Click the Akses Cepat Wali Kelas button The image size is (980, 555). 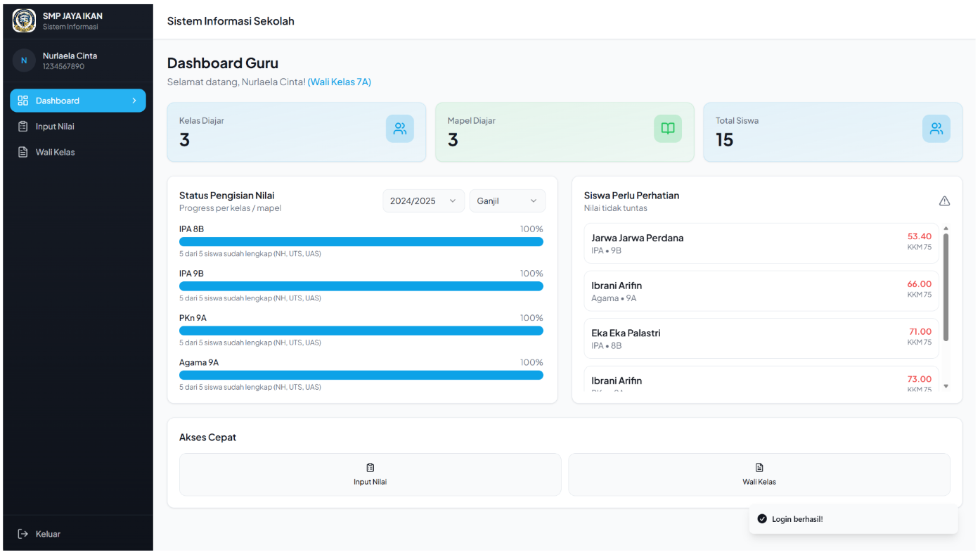759,475
